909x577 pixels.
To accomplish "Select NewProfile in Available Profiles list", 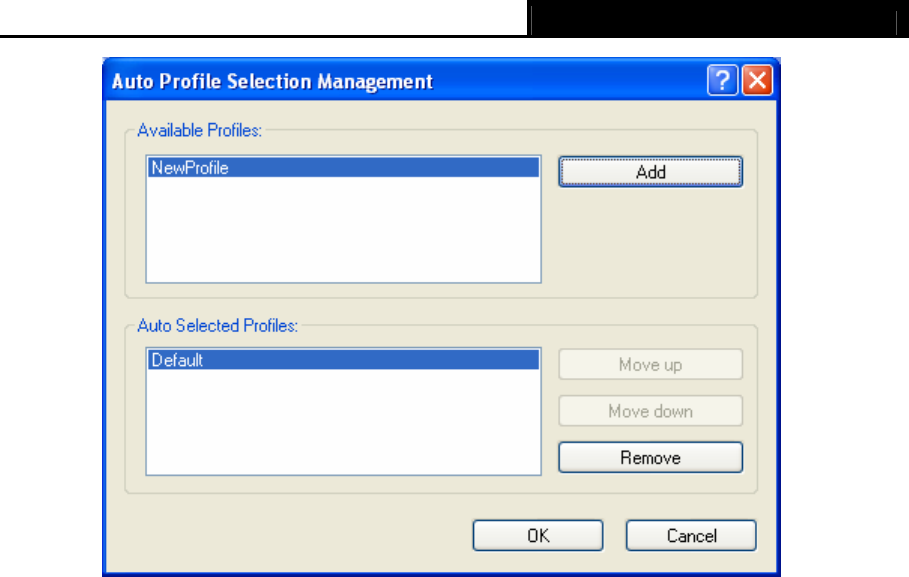I will tap(343, 168).
